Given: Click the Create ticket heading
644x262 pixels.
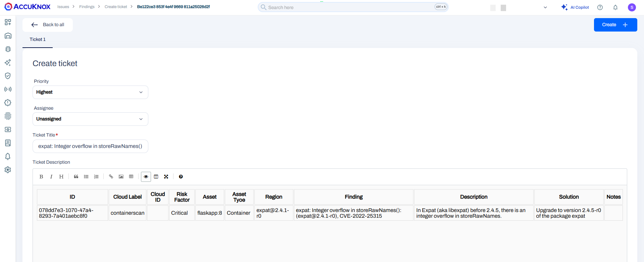Looking at the screenshot, I should coord(55,63).
